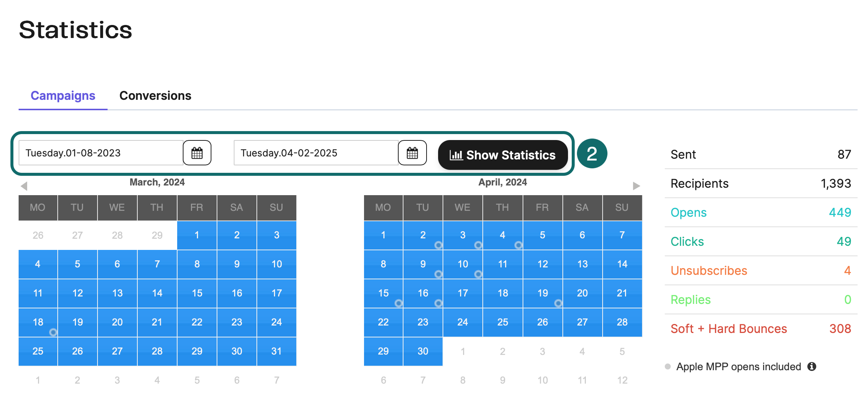Click the campaign marker dot on March 18
The width and height of the screenshot is (868, 400).
[53, 332]
